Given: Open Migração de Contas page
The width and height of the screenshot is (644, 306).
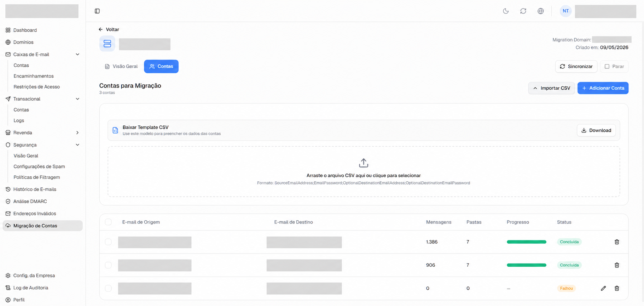Looking at the screenshot, I should point(42,226).
